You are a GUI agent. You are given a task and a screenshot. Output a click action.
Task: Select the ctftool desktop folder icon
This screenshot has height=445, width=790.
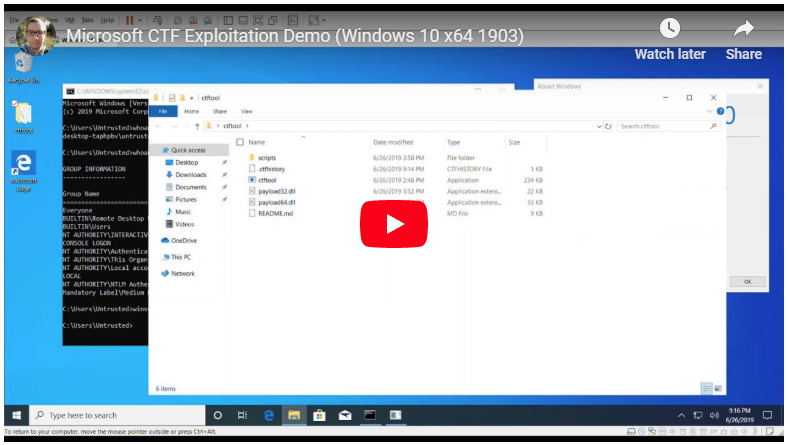(23, 117)
